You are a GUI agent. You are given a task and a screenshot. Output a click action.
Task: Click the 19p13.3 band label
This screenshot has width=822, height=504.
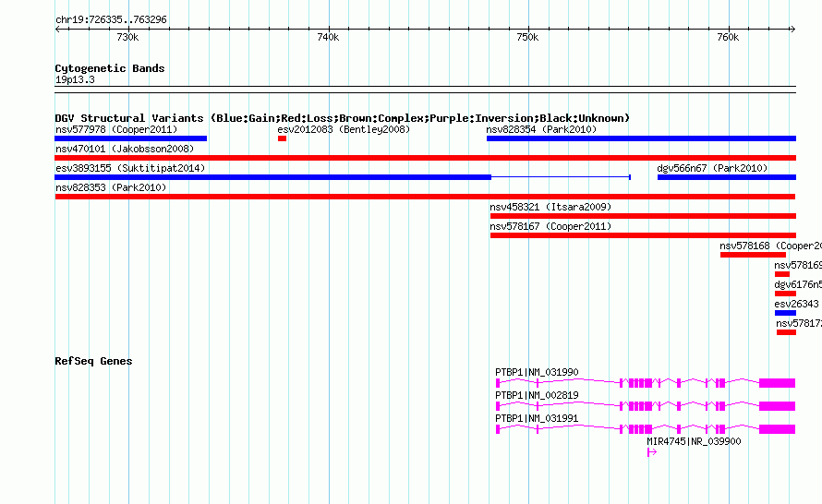point(75,79)
